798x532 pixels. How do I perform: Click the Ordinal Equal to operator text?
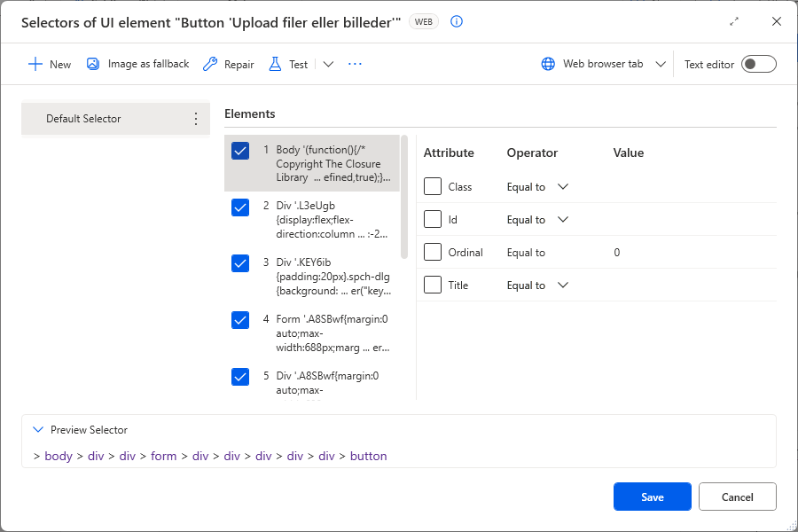pos(526,253)
